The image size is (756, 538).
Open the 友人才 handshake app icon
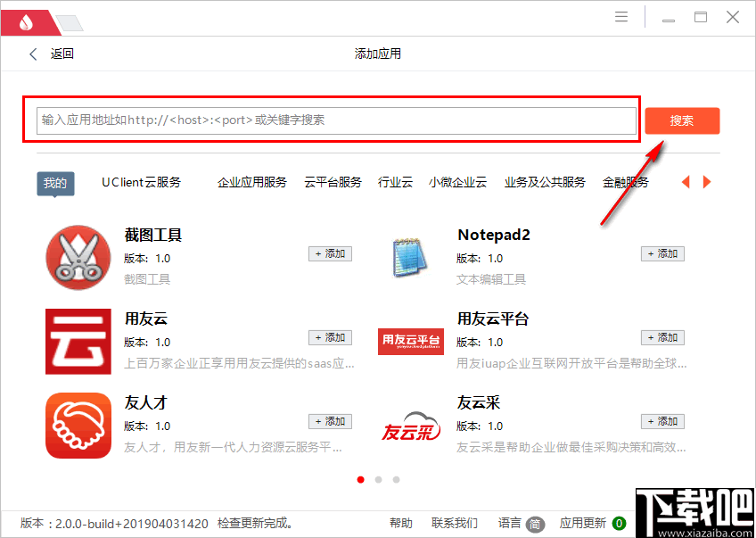click(78, 425)
